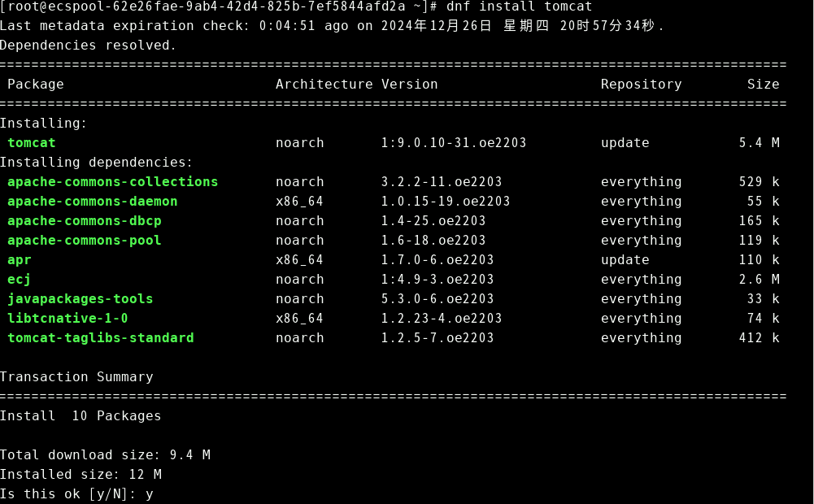Click the '110 k' size value
This screenshot has height=504, width=814.
[759, 259]
